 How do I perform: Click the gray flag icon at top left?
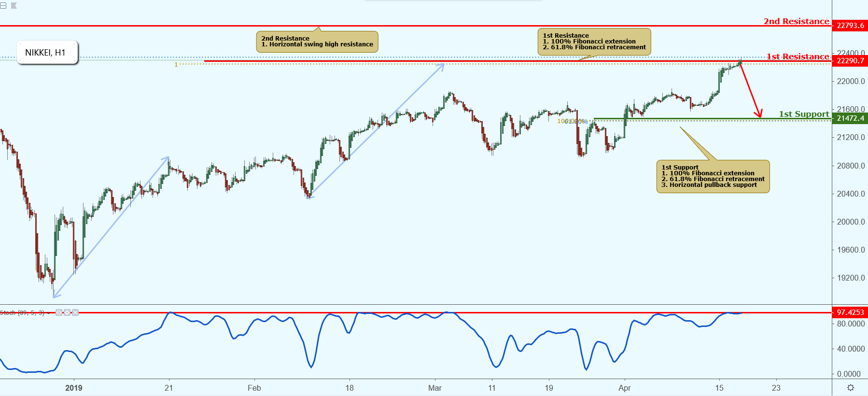14,6
